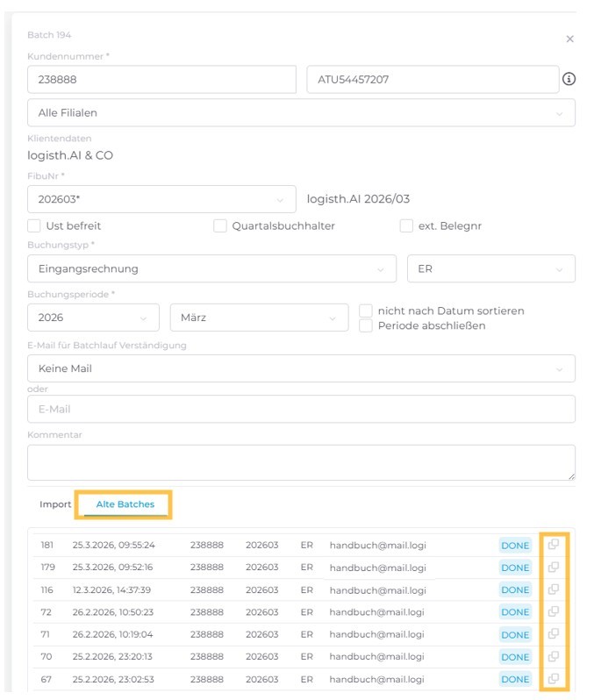Expand the Eingangsrechnung Buchungstyp dropdown
Screen dimensions: 594x700
click(211, 268)
